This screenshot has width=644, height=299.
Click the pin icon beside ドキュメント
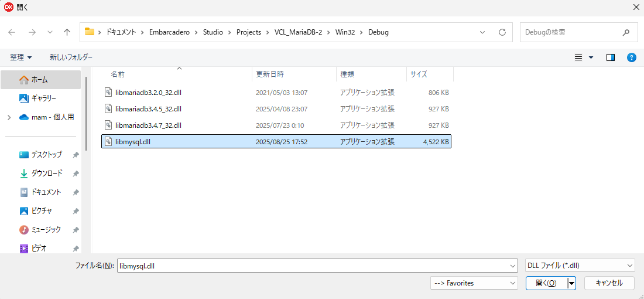[x=76, y=192]
